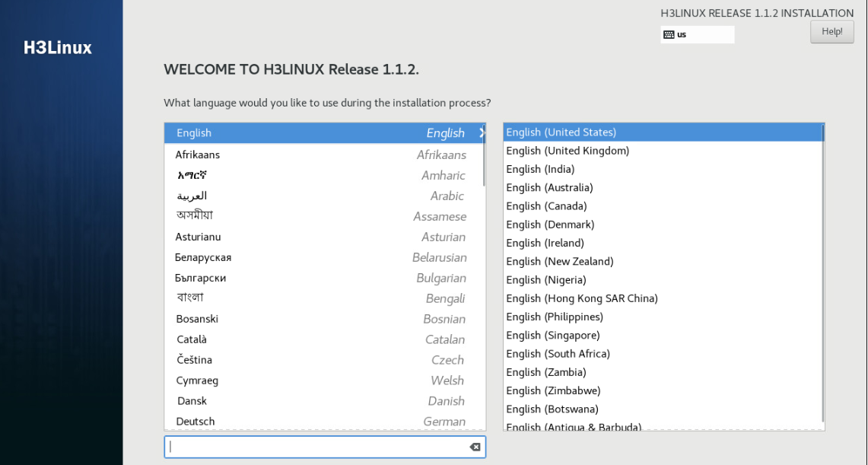This screenshot has height=465, width=868.
Task: Select Català language row
Action: tap(325, 339)
